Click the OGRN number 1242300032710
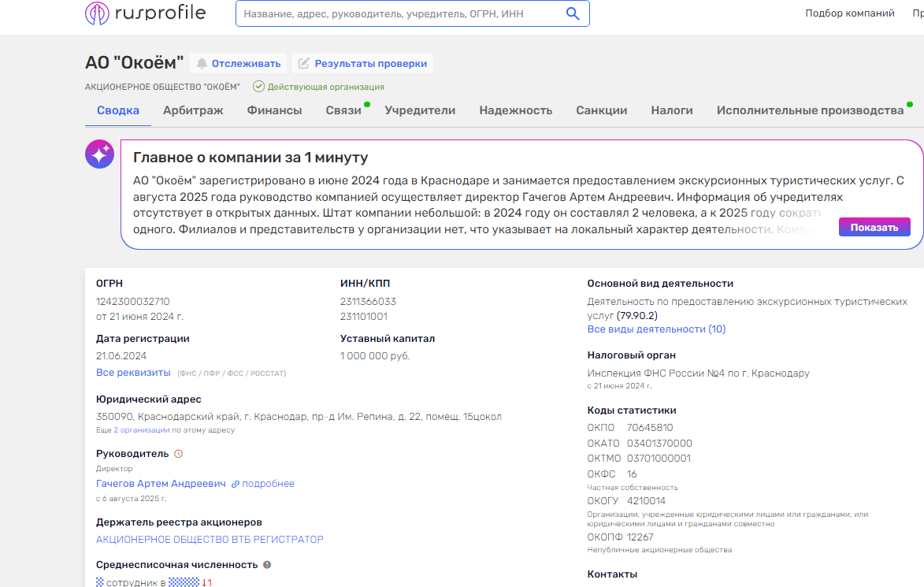Image resolution: width=924 pixels, height=587 pixels. click(x=132, y=301)
